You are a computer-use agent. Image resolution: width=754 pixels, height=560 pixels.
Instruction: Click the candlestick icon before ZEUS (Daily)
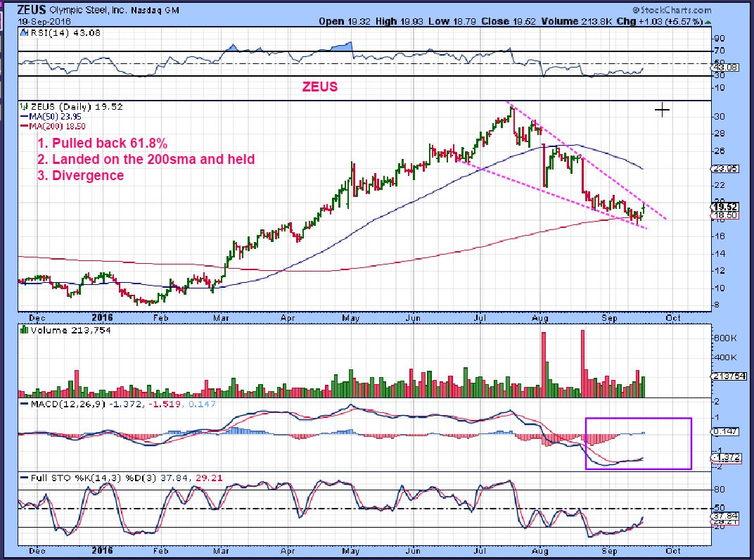pos(24,106)
